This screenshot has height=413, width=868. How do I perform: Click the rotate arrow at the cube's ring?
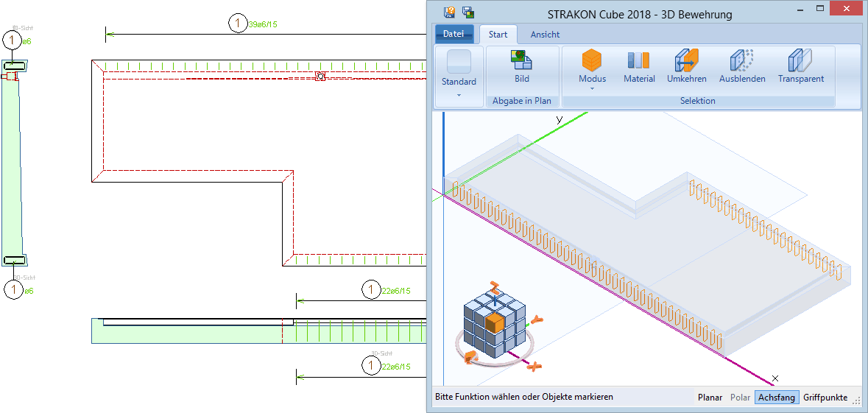tap(470, 357)
